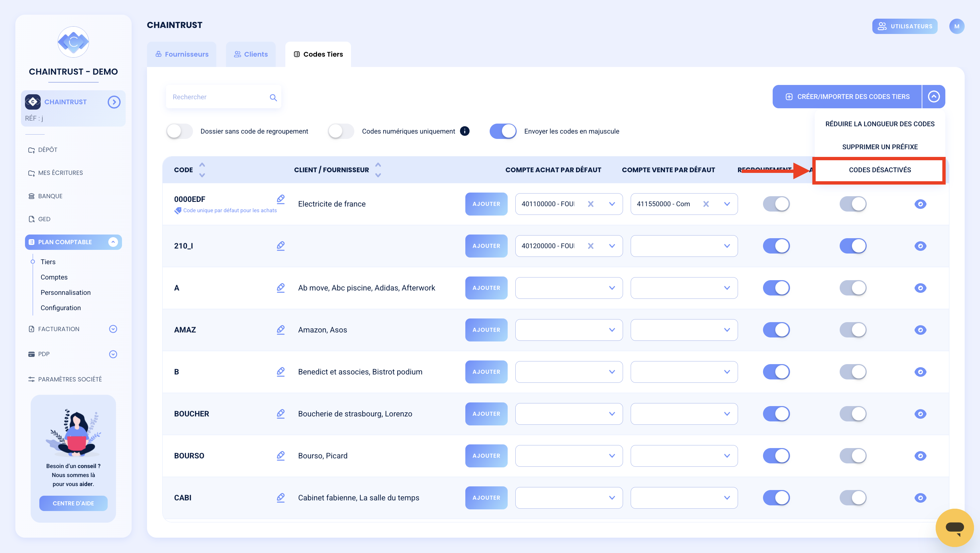The width and height of the screenshot is (980, 553).
Task: Edit code 0000EDF with the pencil icon
Action: tap(281, 199)
